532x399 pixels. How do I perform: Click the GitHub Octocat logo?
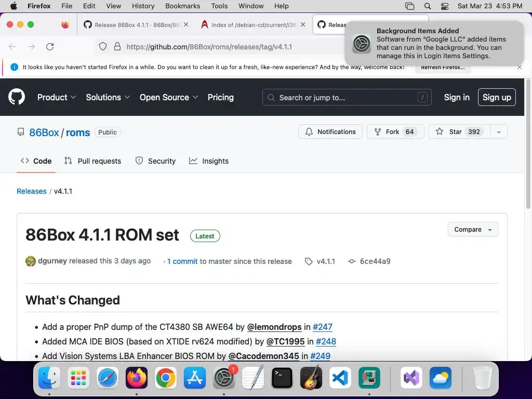click(x=17, y=97)
